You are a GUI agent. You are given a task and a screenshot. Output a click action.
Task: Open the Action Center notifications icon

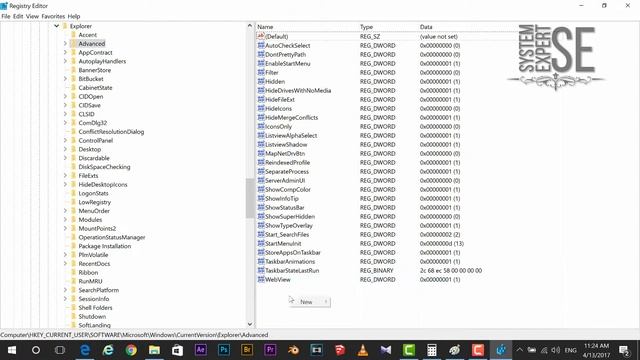tap(624, 350)
